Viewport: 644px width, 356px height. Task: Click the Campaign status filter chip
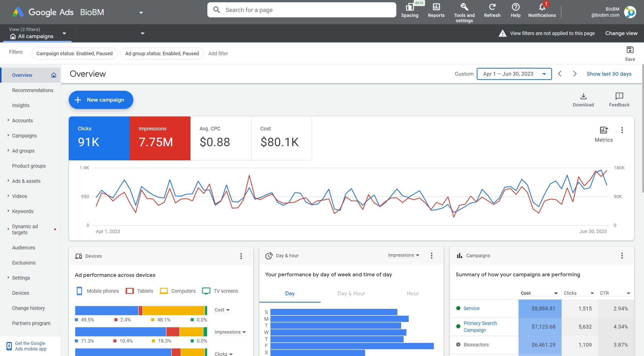[x=74, y=53]
